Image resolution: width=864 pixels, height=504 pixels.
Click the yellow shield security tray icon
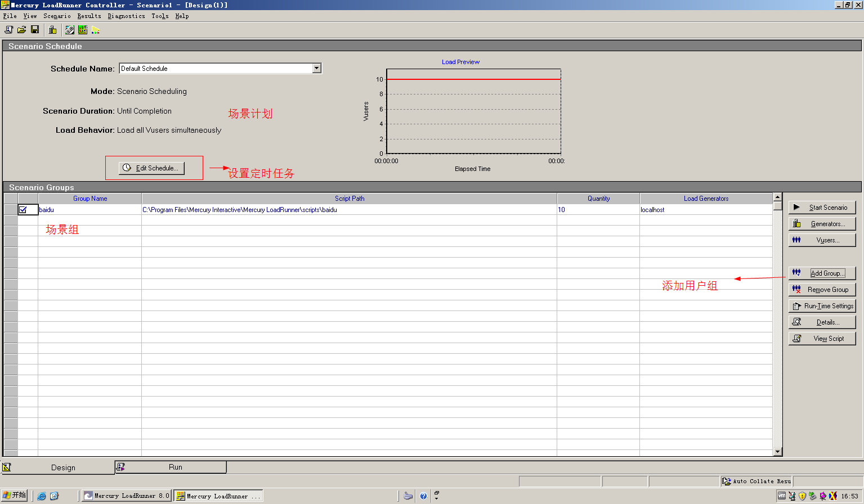coord(803,496)
